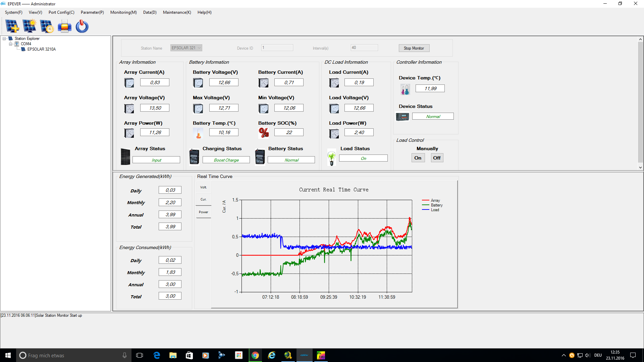The height and width of the screenshot is (362, 644).
Task: Switch the curve view to Volt.
Action: 203,187
